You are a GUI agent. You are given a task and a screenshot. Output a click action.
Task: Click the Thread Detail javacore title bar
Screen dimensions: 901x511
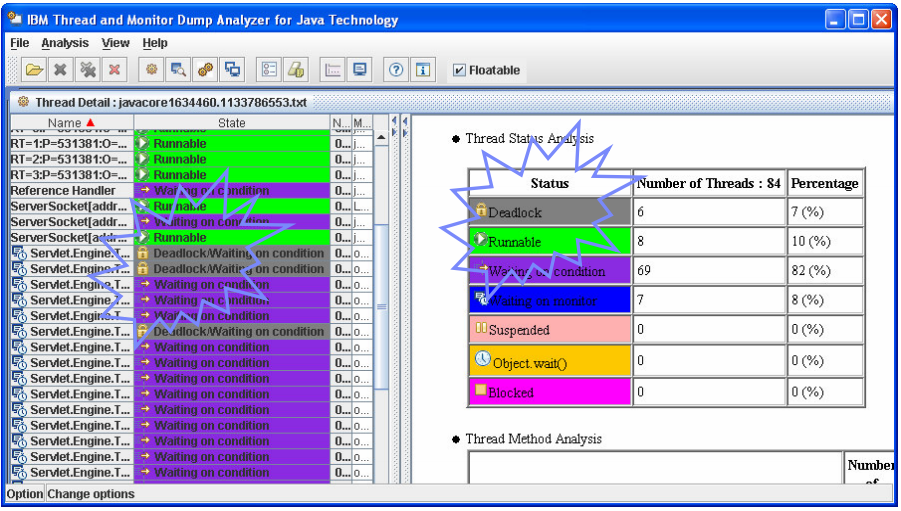451,102
